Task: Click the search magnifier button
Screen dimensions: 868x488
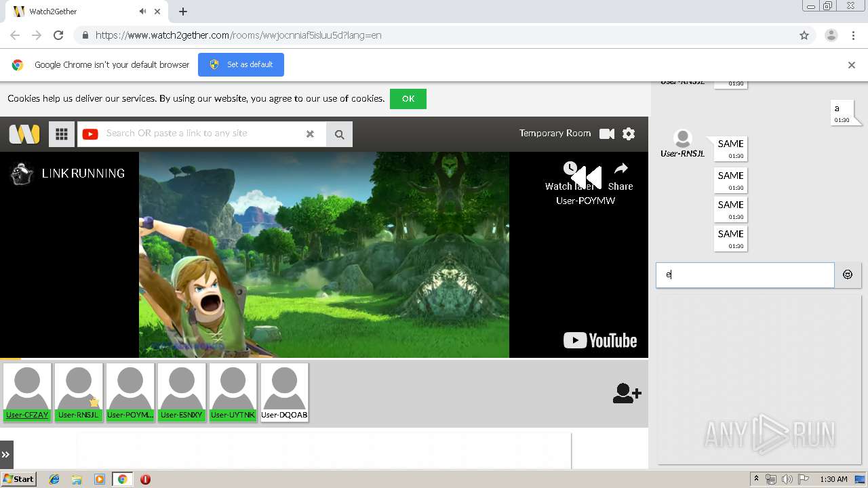Action: 339,134
